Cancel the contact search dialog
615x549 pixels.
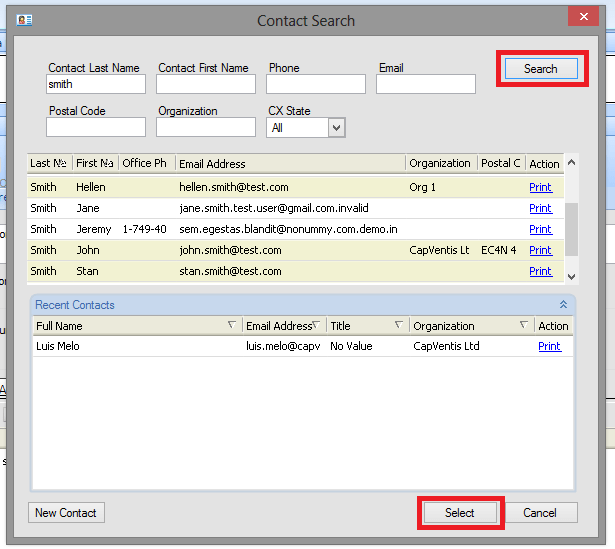coord(540,513)
